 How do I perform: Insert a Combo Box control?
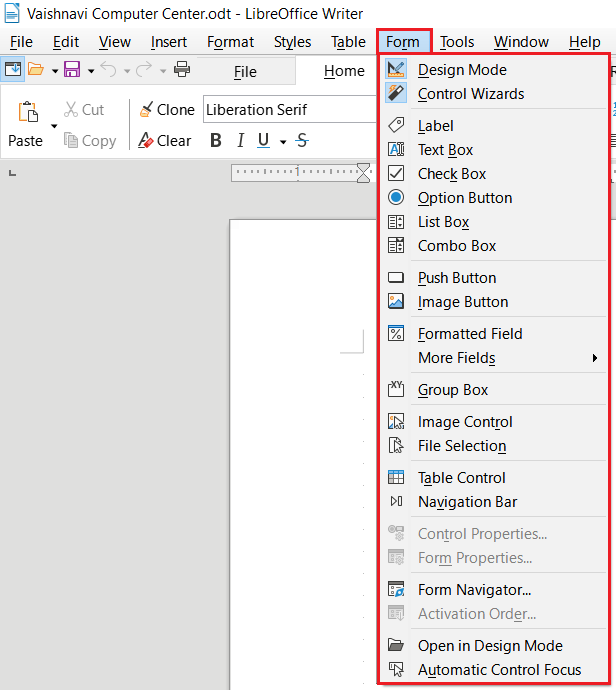(493, 246)
